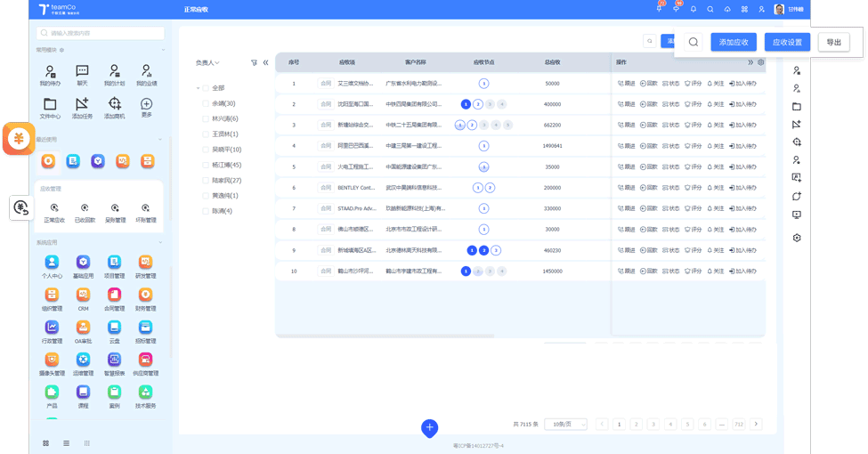
Task: Tick the 杨江博(45) checkbox
Action: click(x=206, y=165)
